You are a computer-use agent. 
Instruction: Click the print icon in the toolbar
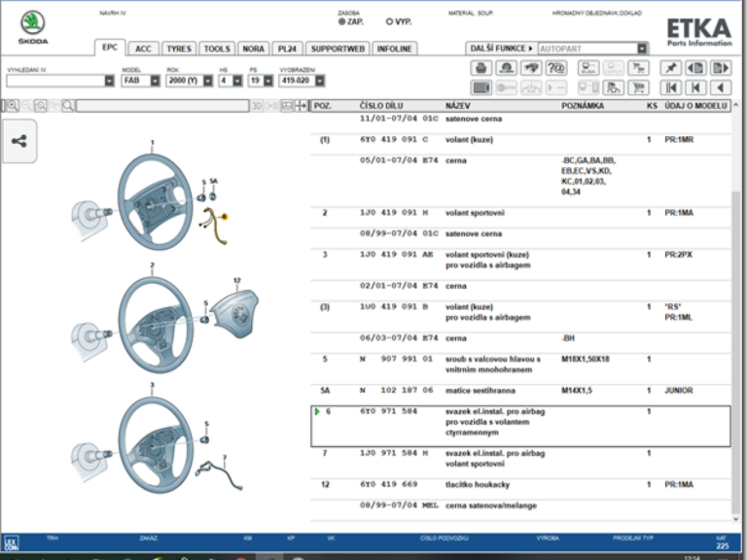click(x=481, y=68)
